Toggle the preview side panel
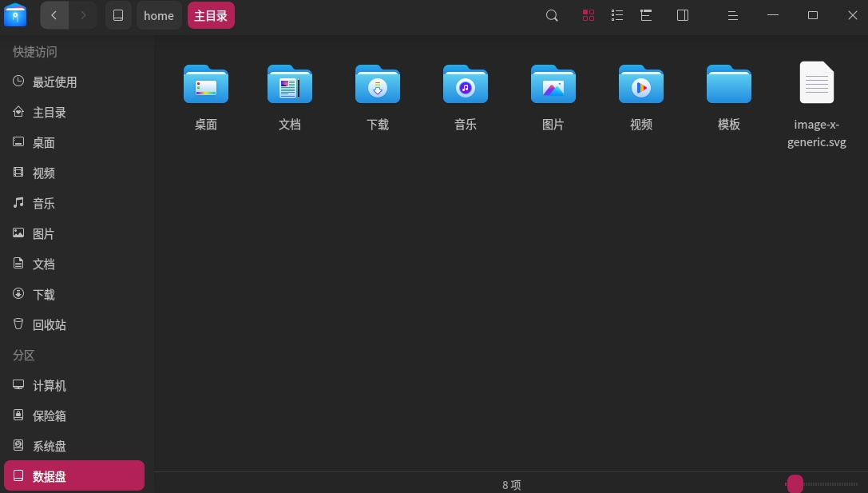868x493 pixels. (x=683, y=15)
